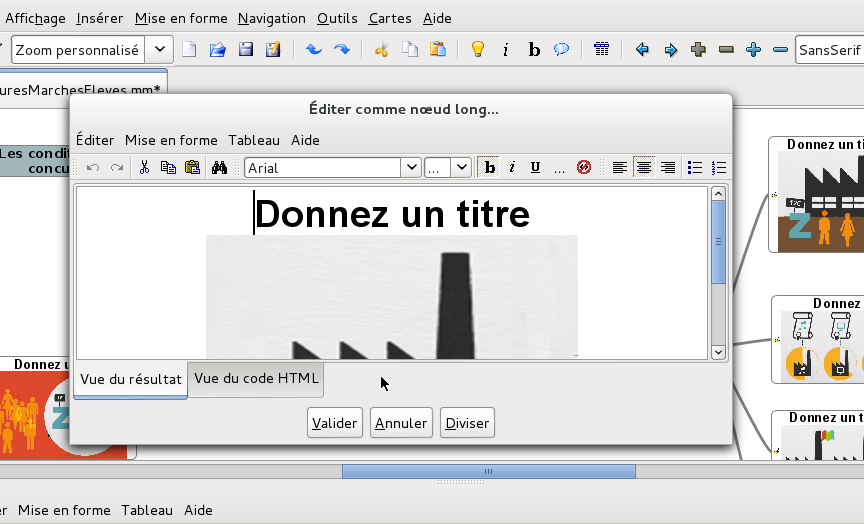
Task: Click the red remove formatting icon
Action: point(584,168)
